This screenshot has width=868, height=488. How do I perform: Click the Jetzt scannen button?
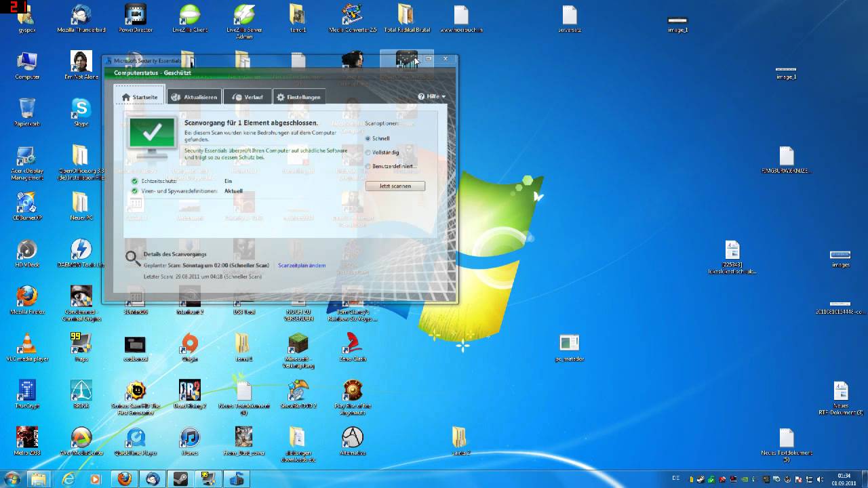pyautogui.click(x=395, y=186)
